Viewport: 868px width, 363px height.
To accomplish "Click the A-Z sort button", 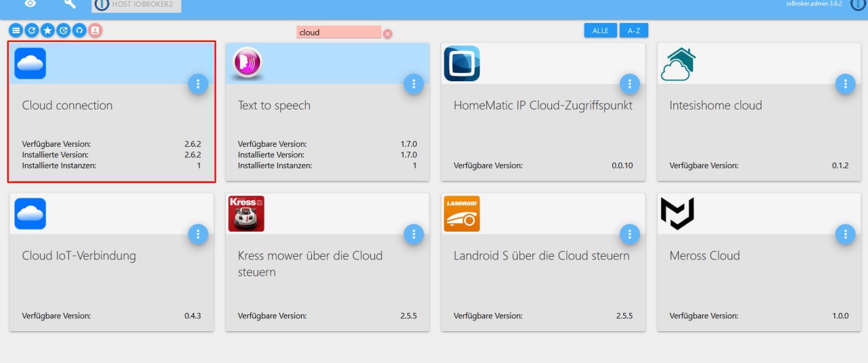I will click(x=634, y=30).
